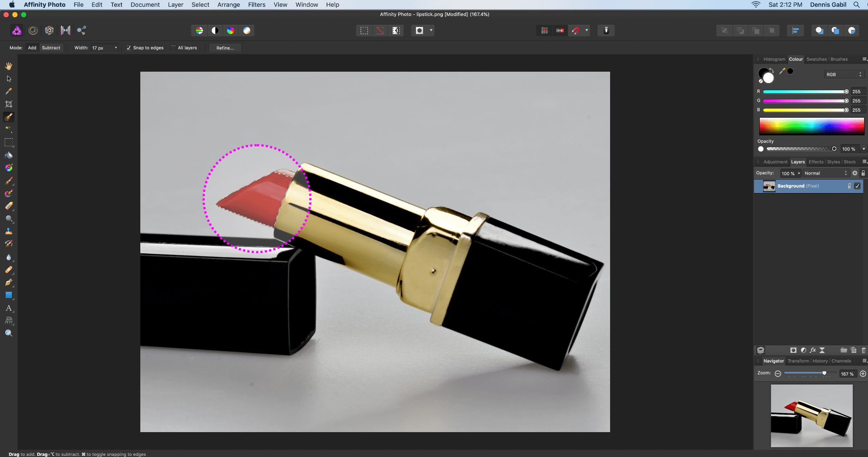Select the Clone Stamp tool
Image resolution: width=868 pixels, height=457 pixels.
click(x=8, y=231)
